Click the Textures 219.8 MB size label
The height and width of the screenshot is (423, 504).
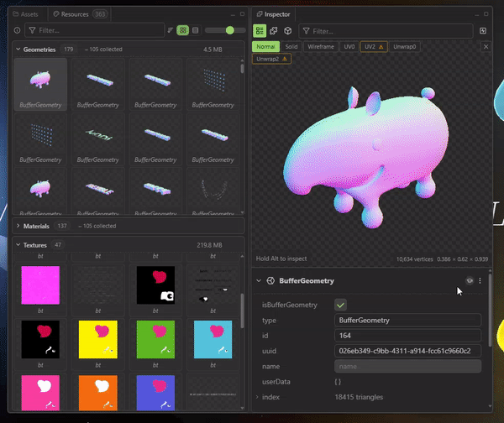[x=209, y=245]
